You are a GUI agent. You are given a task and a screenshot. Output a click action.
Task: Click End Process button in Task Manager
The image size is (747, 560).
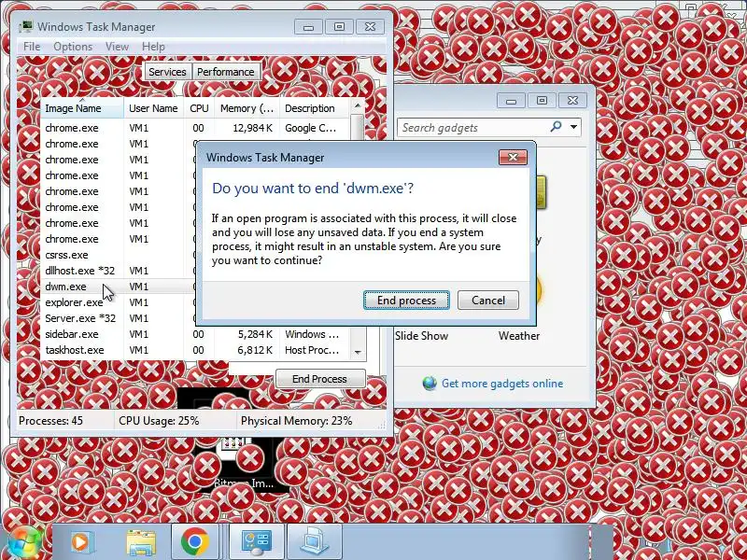click(x=319, y=379)
